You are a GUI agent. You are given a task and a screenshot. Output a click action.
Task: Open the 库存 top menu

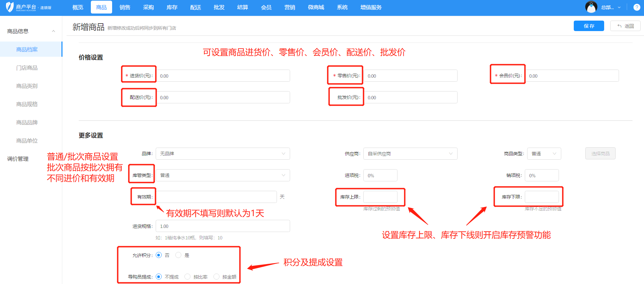[172, 7]
